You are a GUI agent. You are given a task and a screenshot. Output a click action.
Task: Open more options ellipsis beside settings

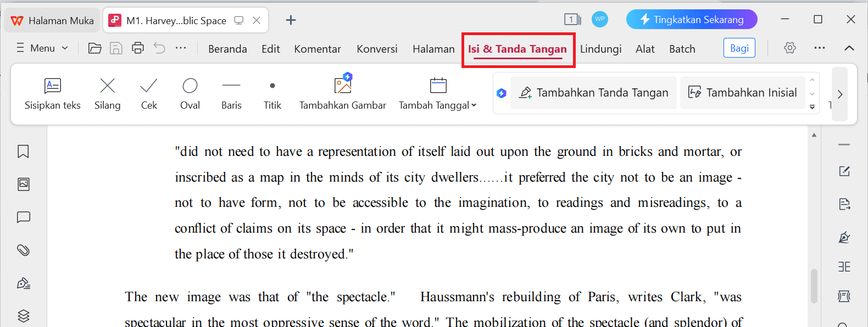point(820,48)
